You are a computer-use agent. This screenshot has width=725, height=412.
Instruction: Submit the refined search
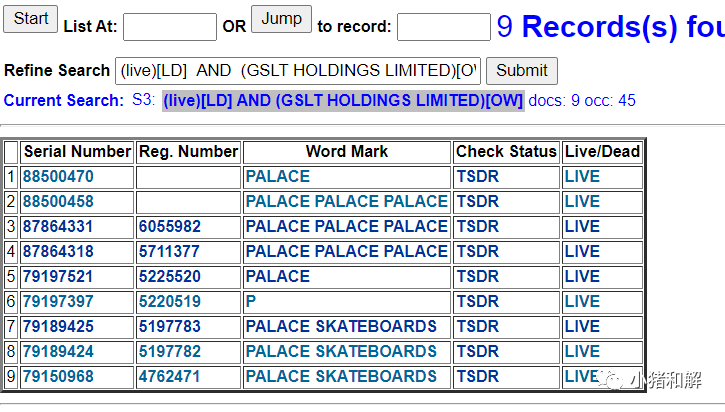click(522, 71)
